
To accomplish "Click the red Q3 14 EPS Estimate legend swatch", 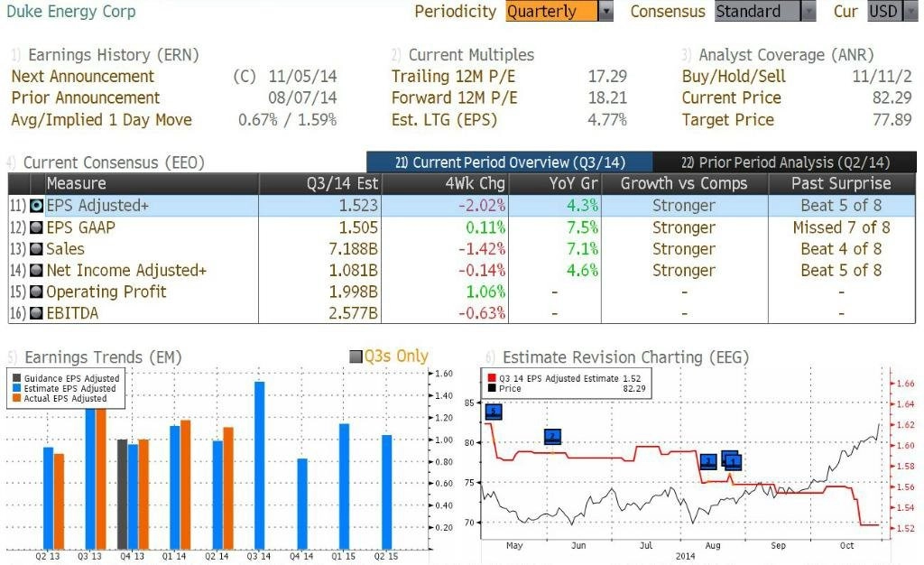I will point(492,378).
